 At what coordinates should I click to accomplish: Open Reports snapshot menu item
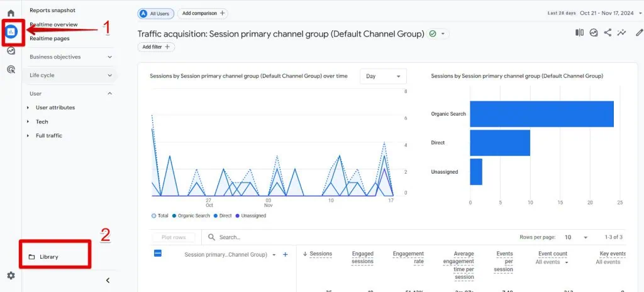pos(52,10)
